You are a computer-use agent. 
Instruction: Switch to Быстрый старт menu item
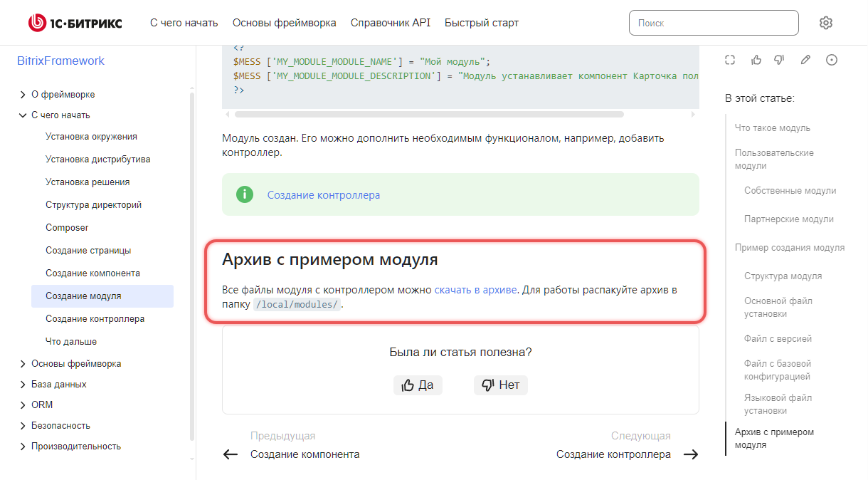[x=481, y=22]
